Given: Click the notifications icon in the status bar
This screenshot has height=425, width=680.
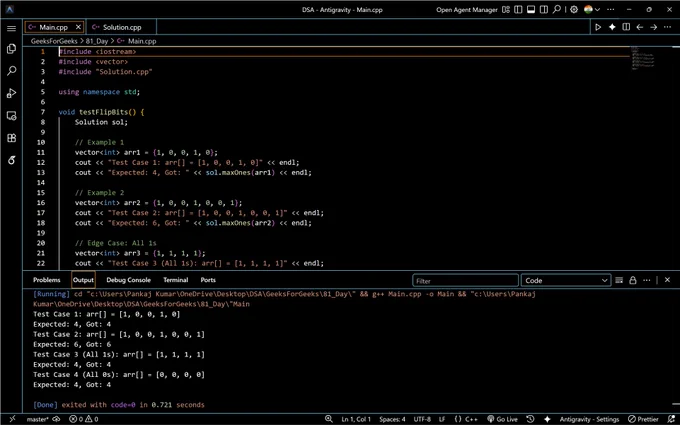Looking at the screenshot, I should pyautogui.click(x=672, y=419).
